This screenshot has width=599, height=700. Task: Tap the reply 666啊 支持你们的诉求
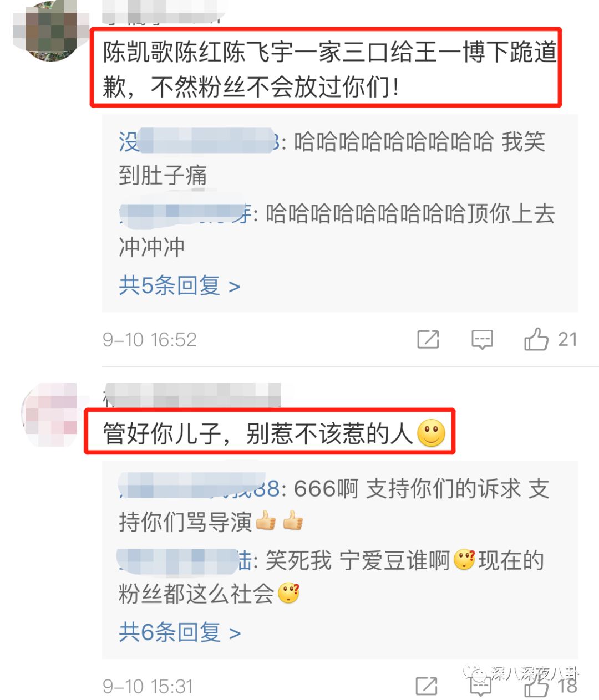tap(334, 505)
